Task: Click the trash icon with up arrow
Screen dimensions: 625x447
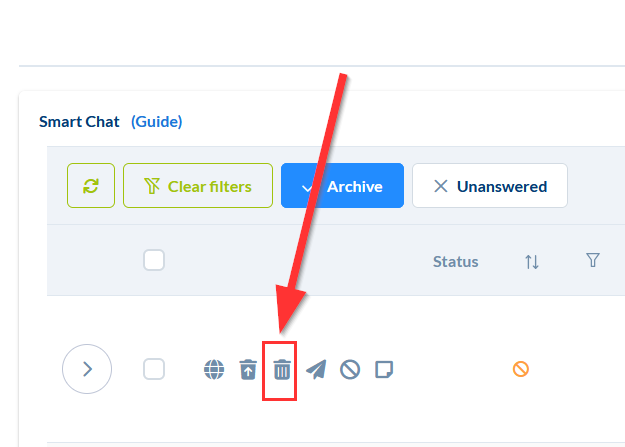Action: [x=248, y=370]
